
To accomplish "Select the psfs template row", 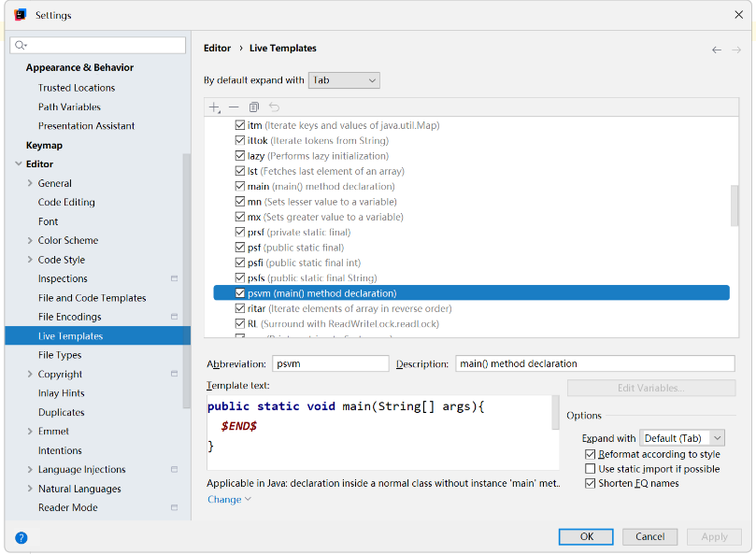I will 472,277.
